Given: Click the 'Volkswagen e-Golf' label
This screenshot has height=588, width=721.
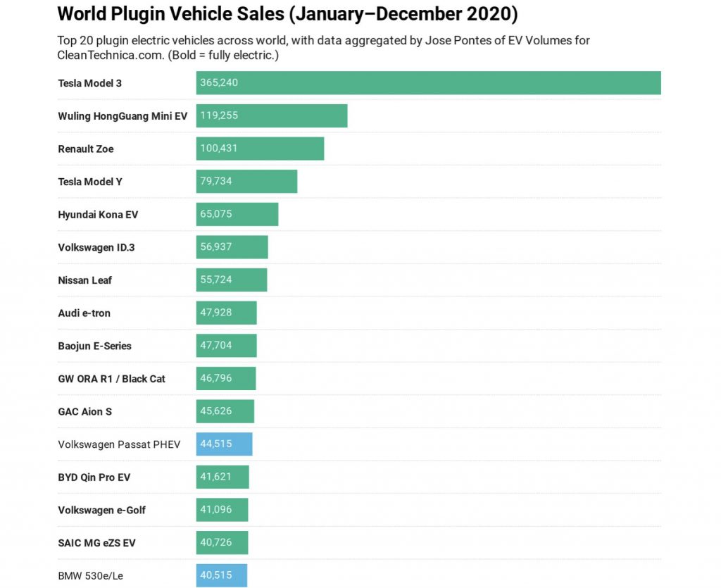Looking at the screenshot, I should point(101,511).
